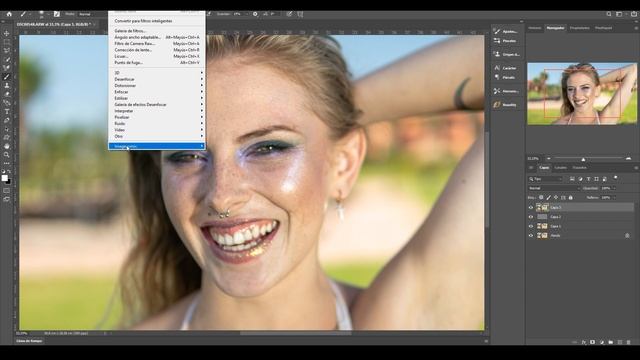640x360 pixels.
Task: Click the navigator zoom slider handle
Action: coord(583,159)
